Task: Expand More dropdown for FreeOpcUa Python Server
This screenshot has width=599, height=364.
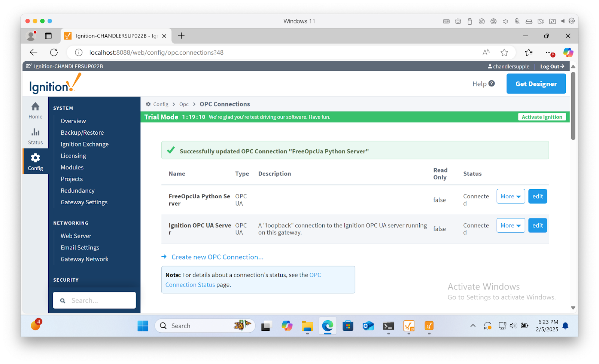Action: click(511, 196)
